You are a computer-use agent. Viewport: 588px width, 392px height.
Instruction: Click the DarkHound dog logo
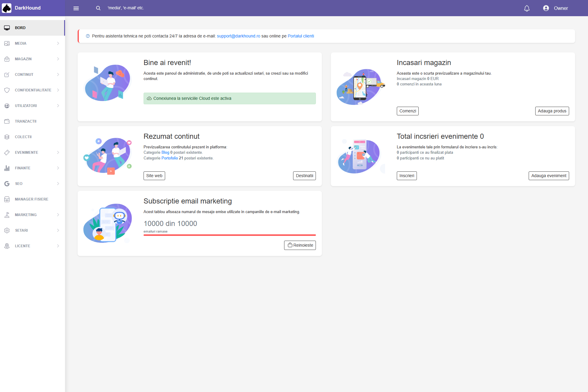tap(7, 8)
